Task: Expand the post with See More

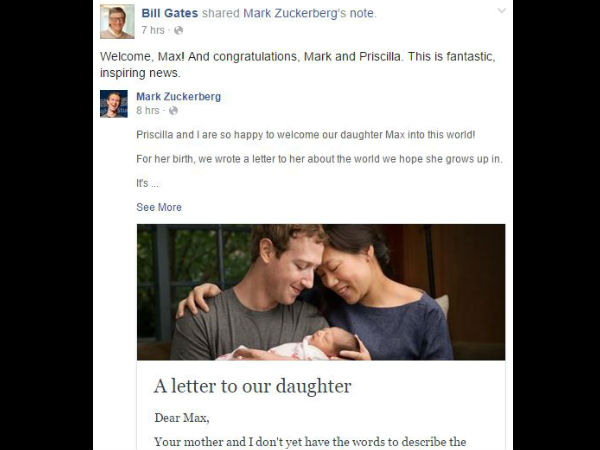Action: point(159,207)
